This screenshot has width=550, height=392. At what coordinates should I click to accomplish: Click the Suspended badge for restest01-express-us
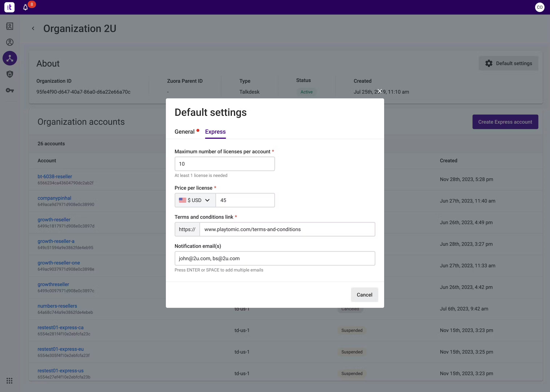click(352, 374)
